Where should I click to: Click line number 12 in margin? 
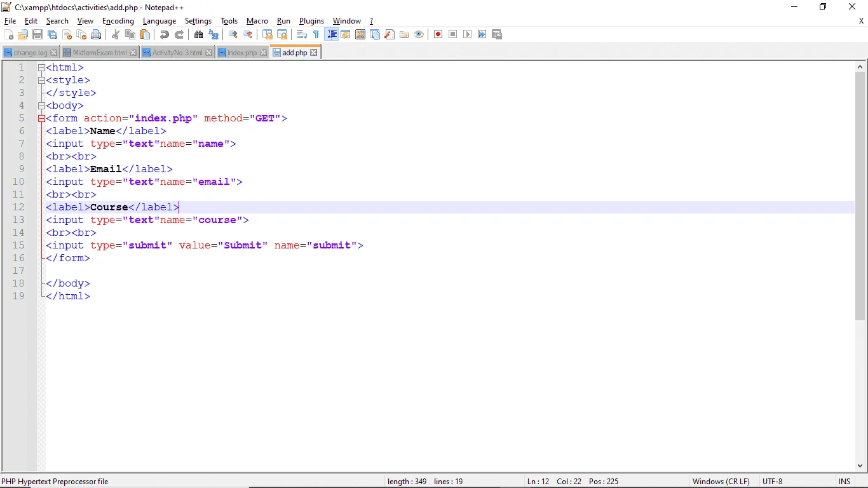pyautogui.click(x=18, y=207)
